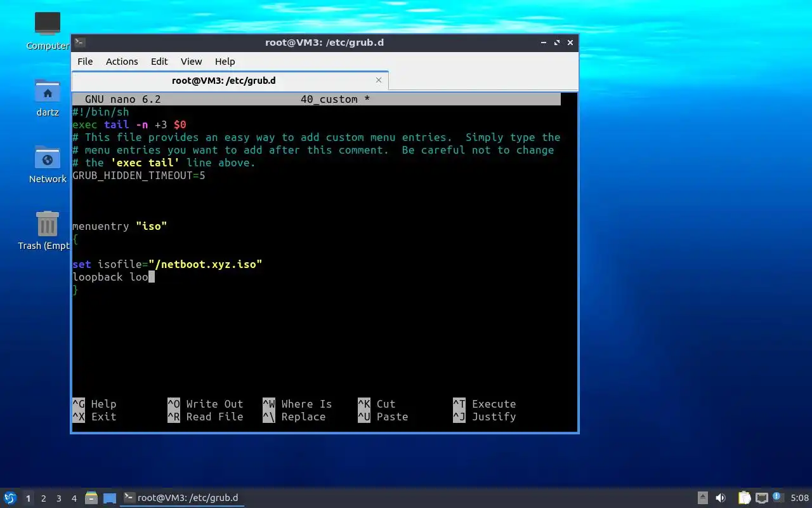Click the first comment line about custom menu entries

[x=316, y=137]
